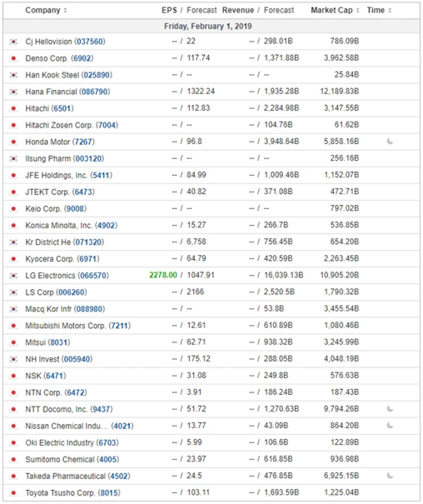Sort by the Time column header
The height and width of the screenshot is (504, 423).
[379, 11]
